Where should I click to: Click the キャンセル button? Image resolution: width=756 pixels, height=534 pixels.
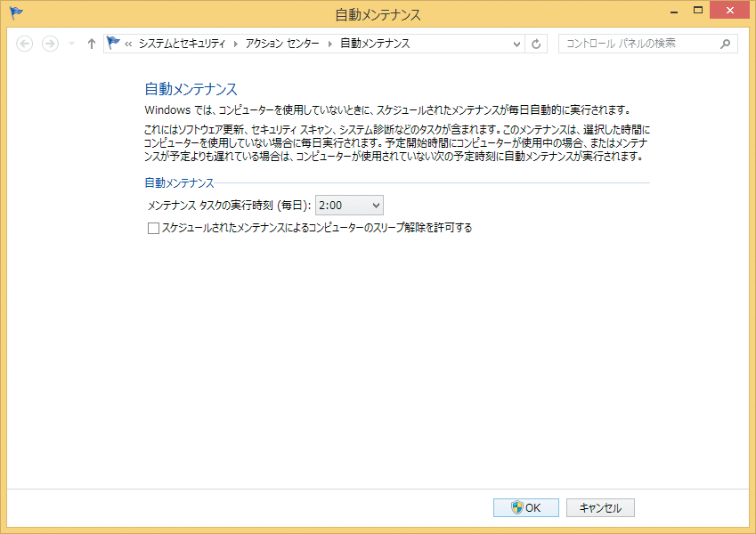600,507
